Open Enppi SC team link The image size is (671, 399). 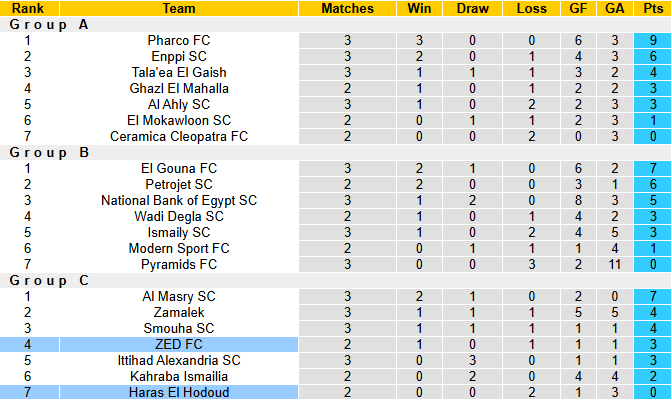click(x=179, y=56)
